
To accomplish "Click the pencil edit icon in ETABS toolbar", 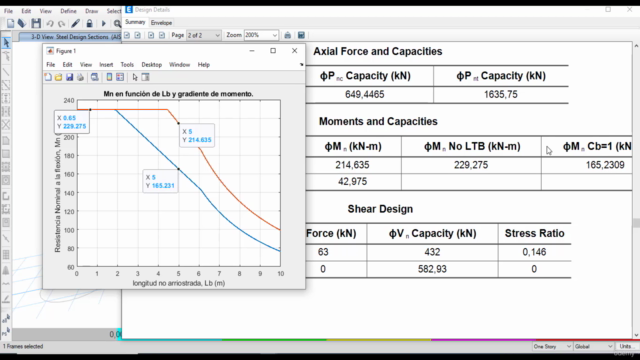I will [76, 23].
